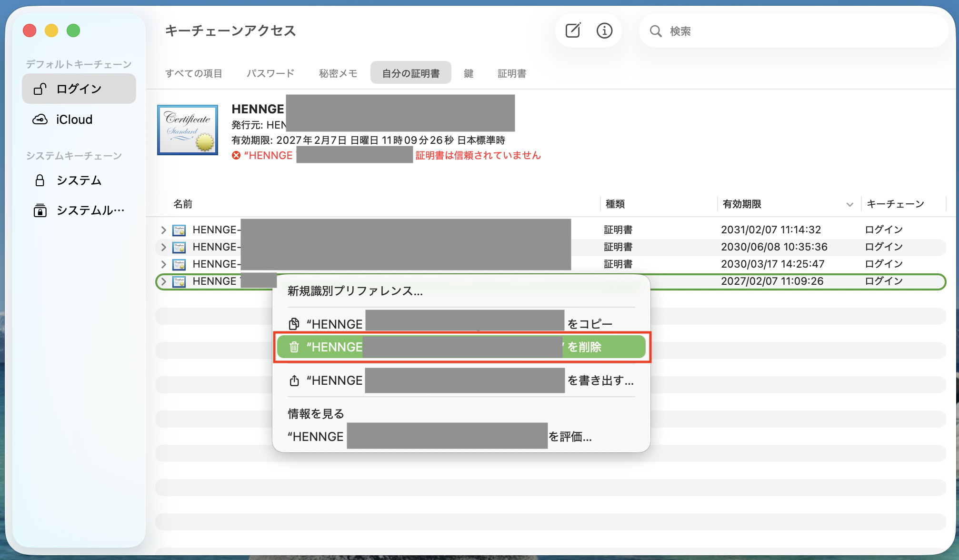Click ログイン keychain cell in 2030/03/17 row
Screen dimensions: 959x560
(884, 264)
